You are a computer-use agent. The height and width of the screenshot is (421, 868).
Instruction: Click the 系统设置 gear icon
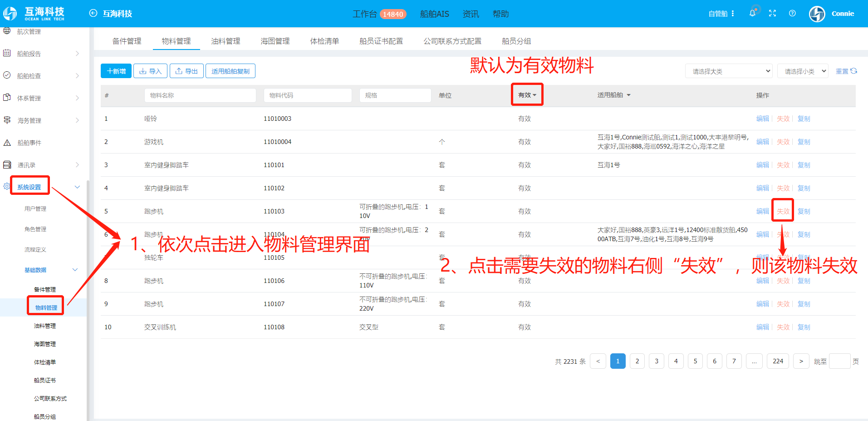pos(6,186)
